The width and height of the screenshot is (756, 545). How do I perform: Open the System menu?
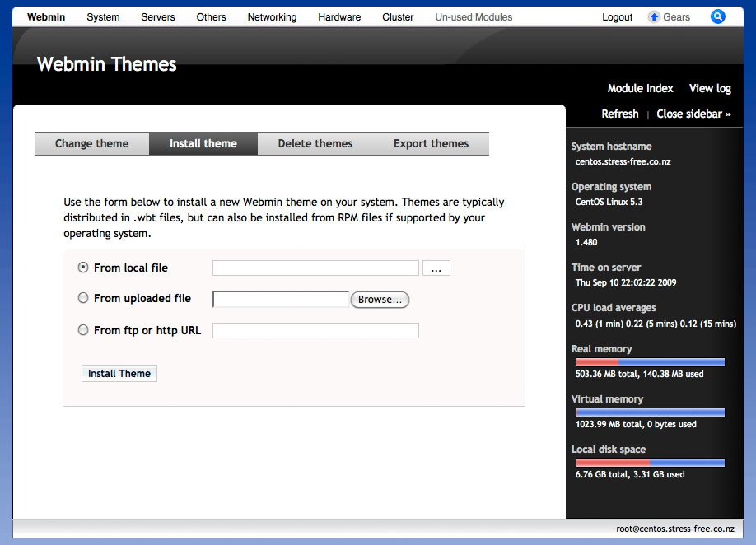click(103, 16)
